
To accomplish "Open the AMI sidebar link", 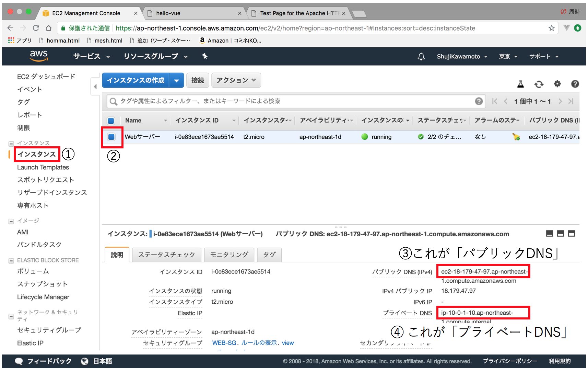I will click(x=23, y=232).
